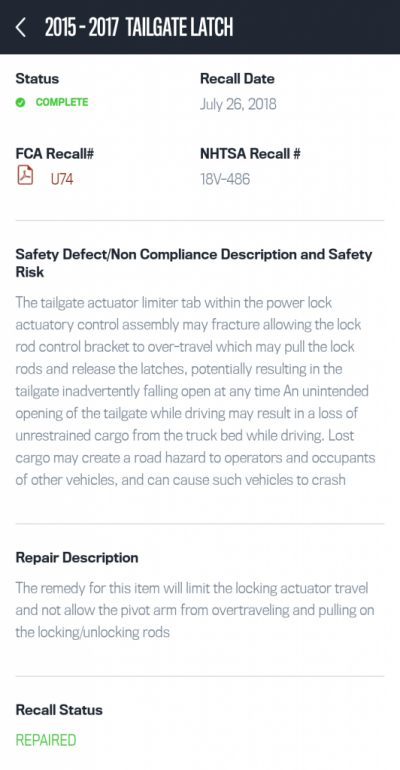
Task: Click the COMPLETE status label
Action: coord(62,102)
